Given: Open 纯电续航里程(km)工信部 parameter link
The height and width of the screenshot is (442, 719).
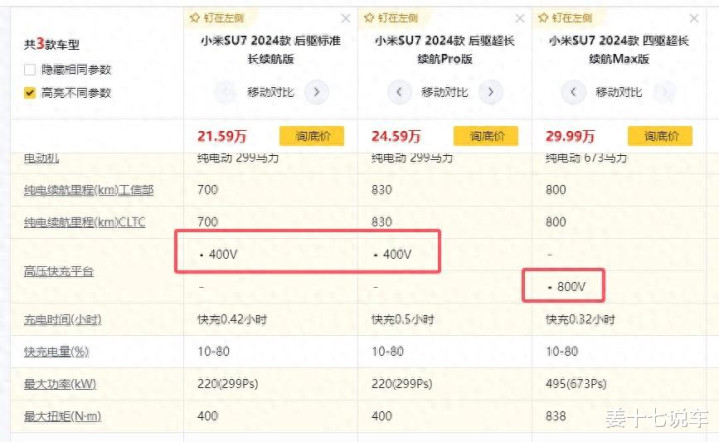Looking at the screenshot, I should coord(88,190).
